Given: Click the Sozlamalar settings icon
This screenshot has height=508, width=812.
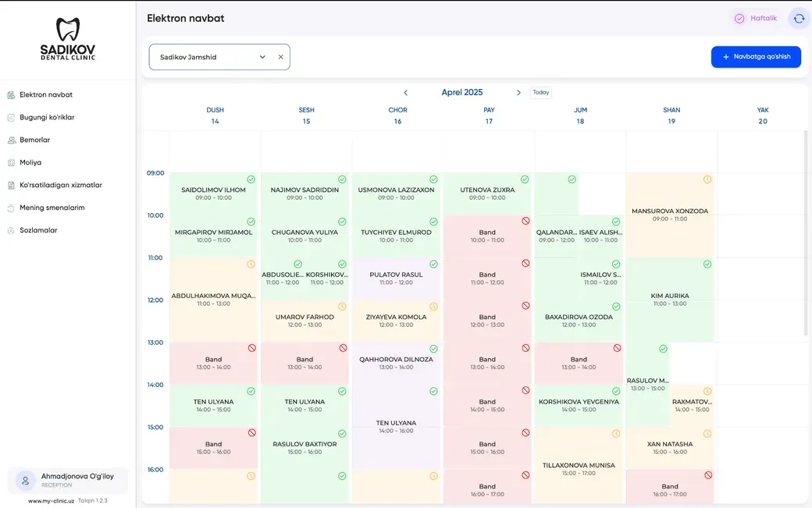Looking at the screenshot, I should pyautogui.click(x=11, y=231).
